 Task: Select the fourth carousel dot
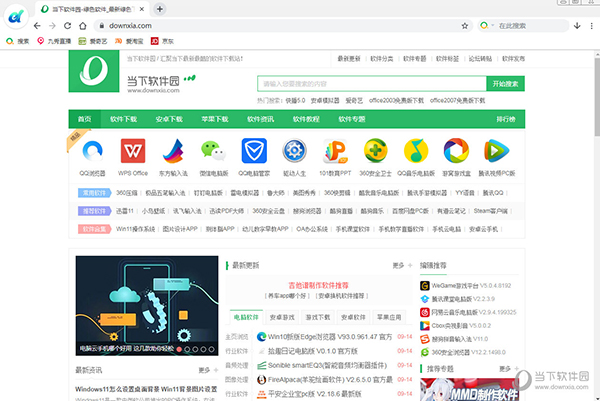click(203, 349)
